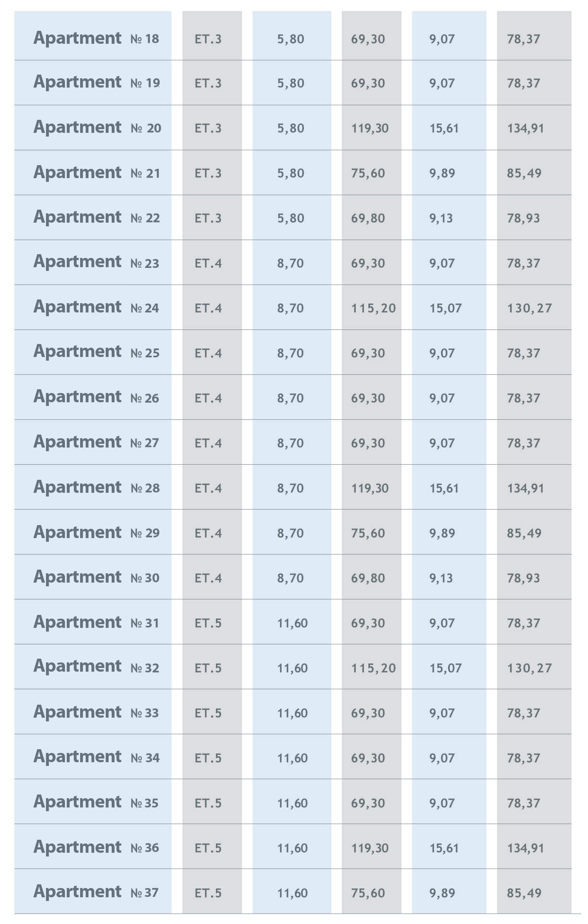Image resolution: width=588 pixels, height=924 pixels.
Task: Click 15,07 value in Apartment № 24 row
Action: point(445,308)
